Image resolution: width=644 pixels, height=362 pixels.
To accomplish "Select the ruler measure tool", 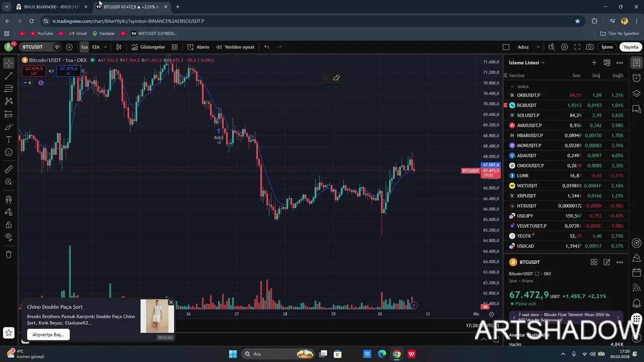I will [9, 169].
